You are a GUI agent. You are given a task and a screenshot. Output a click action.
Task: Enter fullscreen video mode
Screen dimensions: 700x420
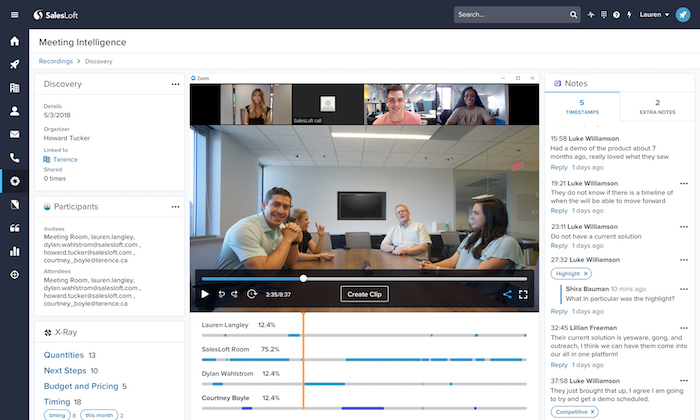tap(523, 294)
